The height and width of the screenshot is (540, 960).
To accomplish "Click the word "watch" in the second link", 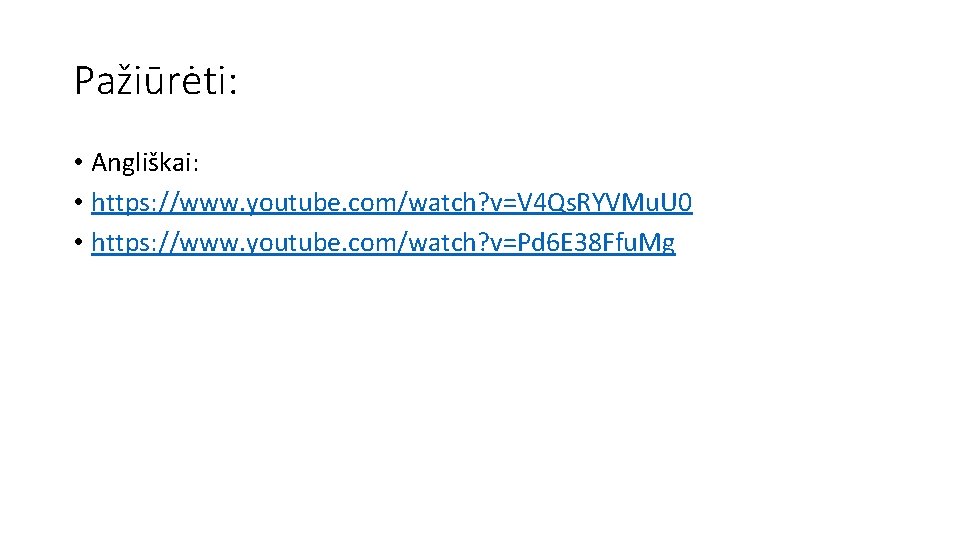I will pyautogui.click(x=443, y=243).
